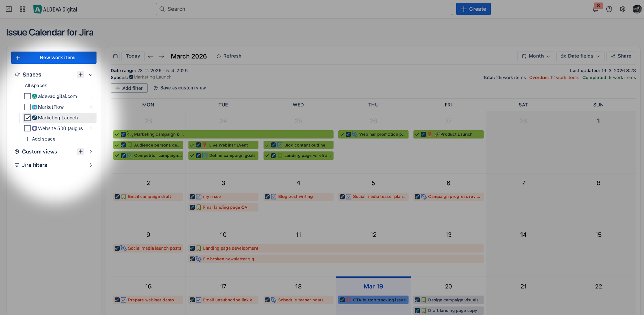Open the help question mark icon

coord(609,9)
